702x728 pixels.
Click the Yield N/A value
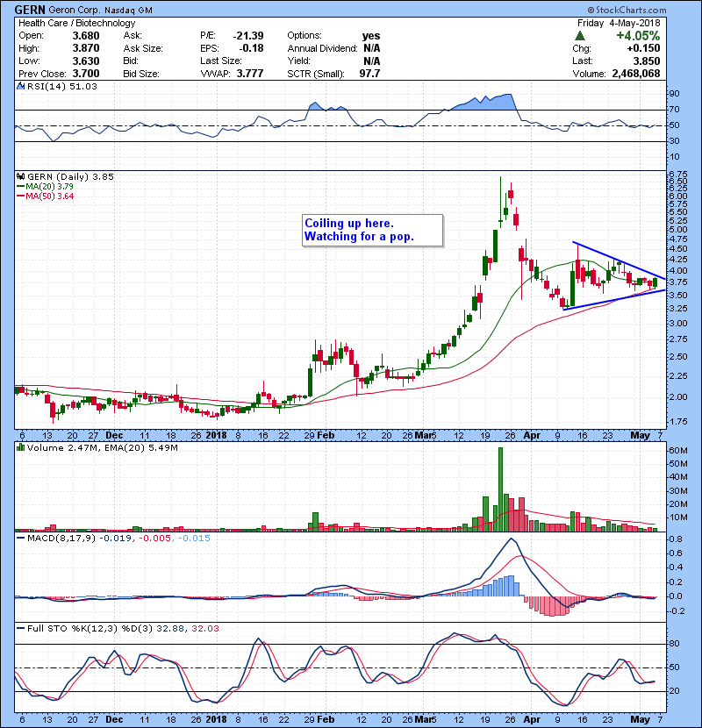coord(372,61)
